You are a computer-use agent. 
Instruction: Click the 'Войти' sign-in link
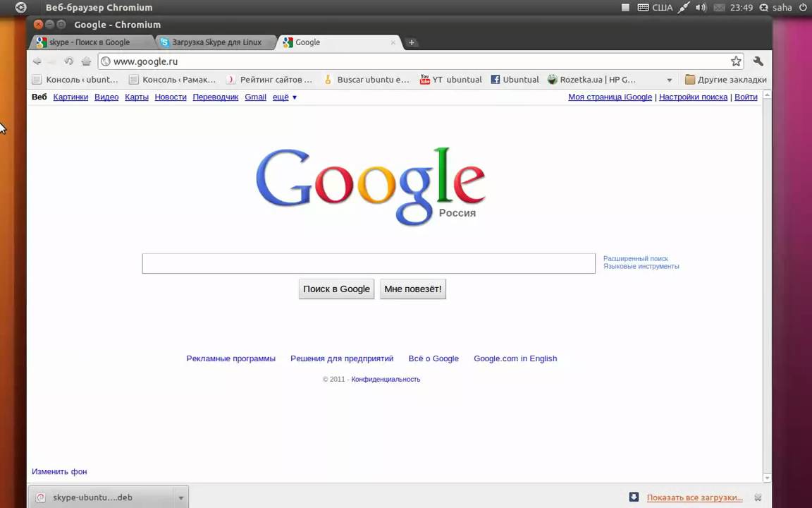[746, 97]
